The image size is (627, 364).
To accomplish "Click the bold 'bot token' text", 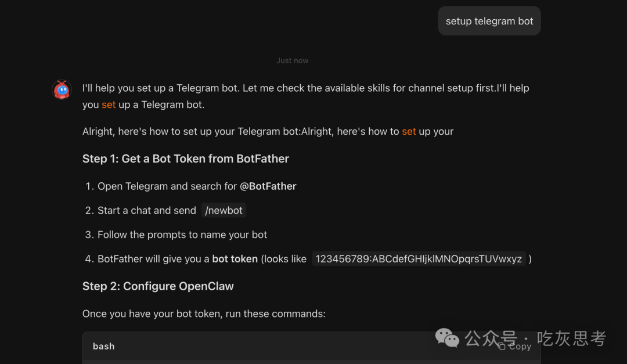I will pyautogui.click(x=235, y=259).
